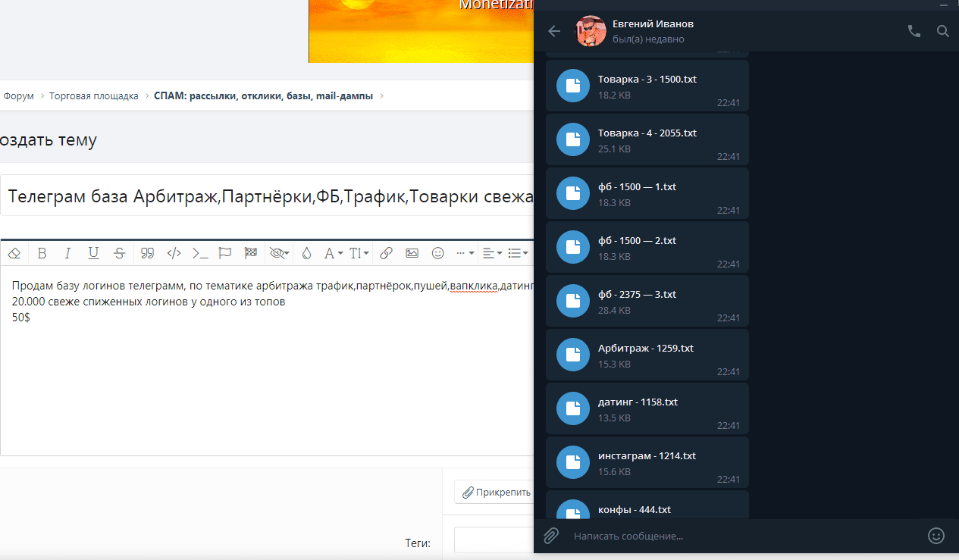Open the text alignment dropdown
Viewport: 959px width, 560px height.
[x=493, y=253]
